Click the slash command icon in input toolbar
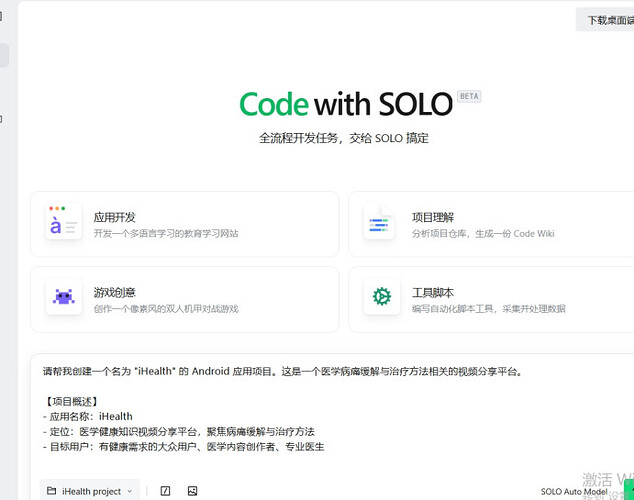Screen dimensions: 634x500 pyautogui.click(x=165, y=491)
